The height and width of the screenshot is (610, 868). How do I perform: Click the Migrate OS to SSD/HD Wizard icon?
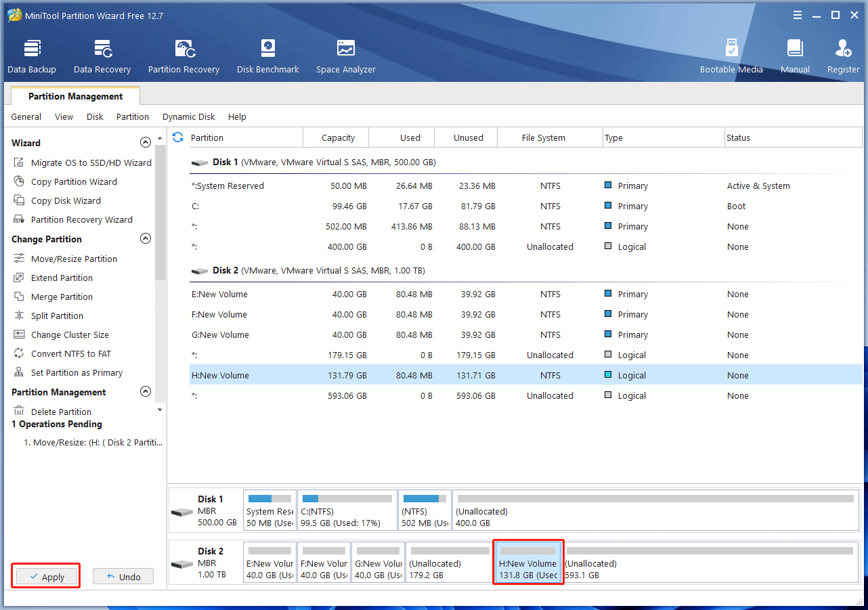tap(19, 162)
